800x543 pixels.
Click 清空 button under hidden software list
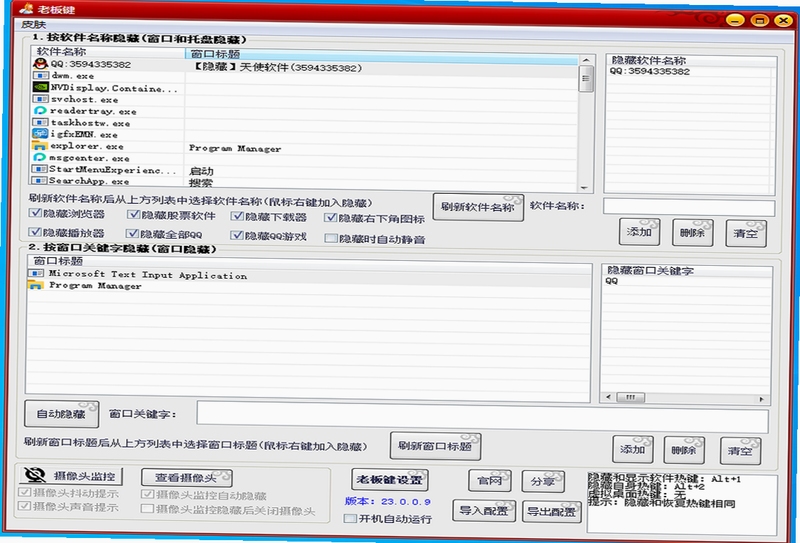745,234
